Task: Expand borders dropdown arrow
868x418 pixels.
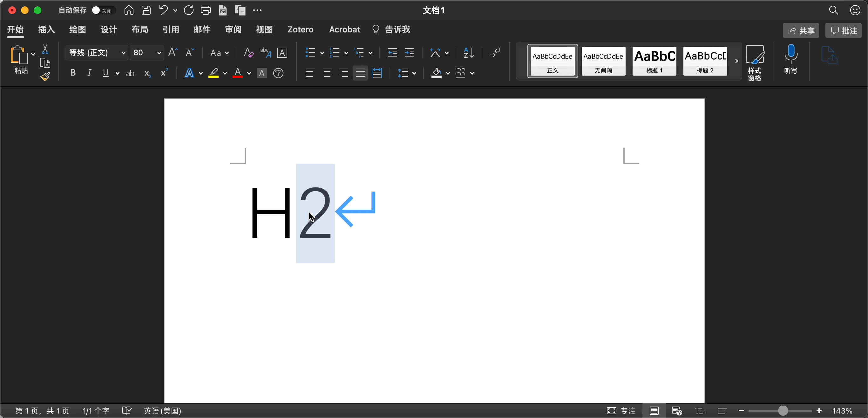Action: click(x=472, y=73)
